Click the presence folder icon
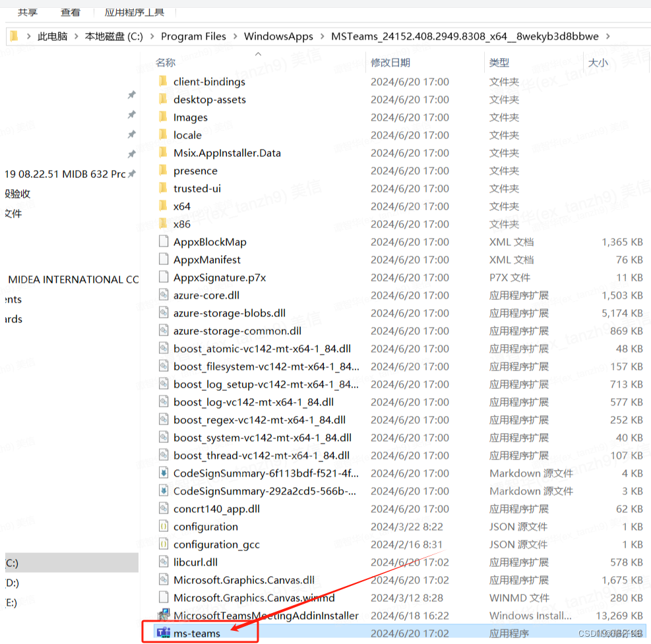This screenshot has height=644, width=651. [x=163, y=171]
